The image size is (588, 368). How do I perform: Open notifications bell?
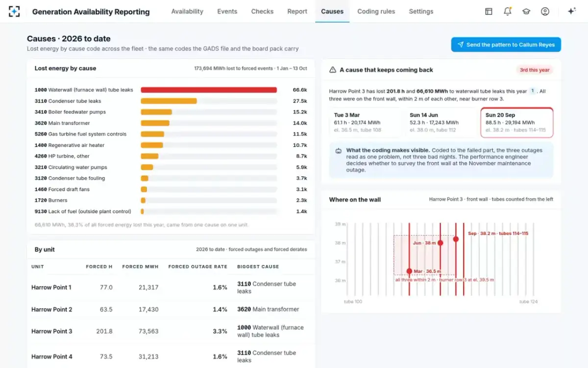[x=508, y=11]
